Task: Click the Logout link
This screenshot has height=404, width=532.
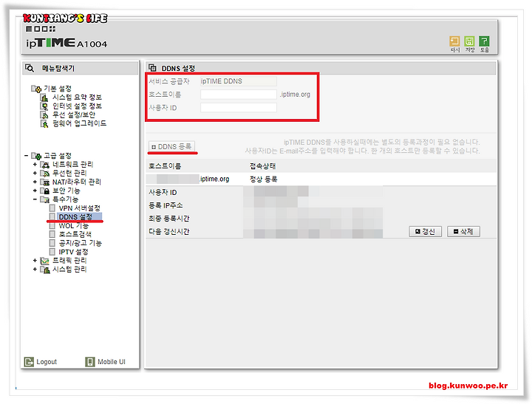Action: click(x=47, y=362)
